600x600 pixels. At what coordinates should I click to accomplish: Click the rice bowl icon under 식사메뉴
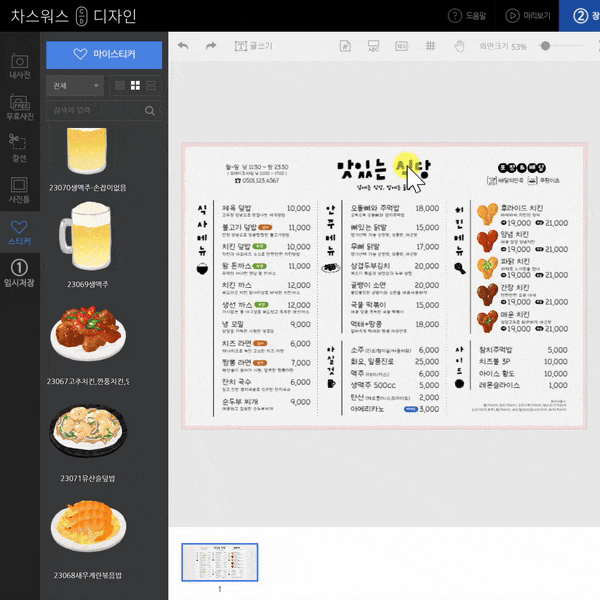(x=202, y=269)
